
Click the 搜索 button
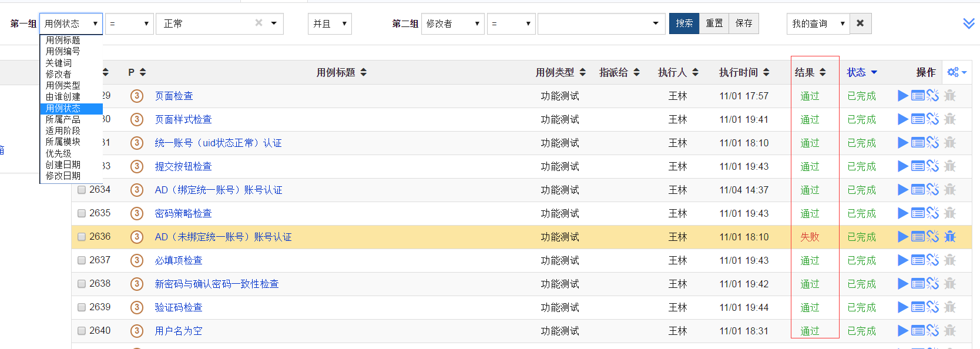coord(684,24)
